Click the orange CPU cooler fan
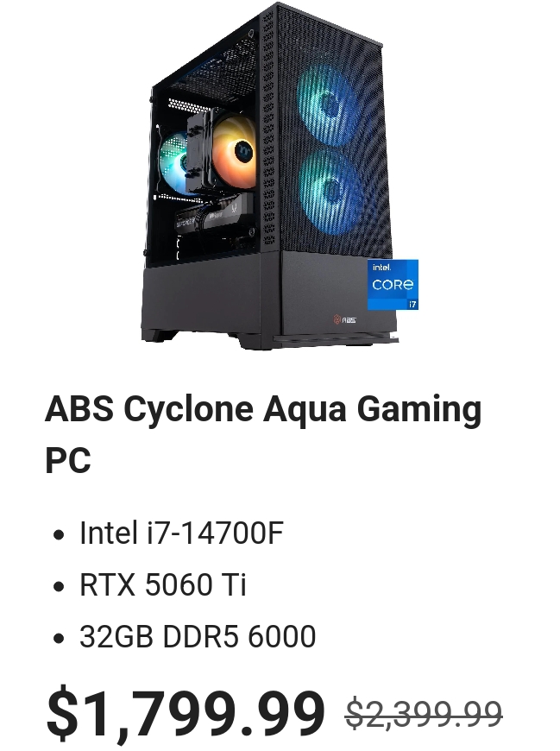 coord(234,150)
